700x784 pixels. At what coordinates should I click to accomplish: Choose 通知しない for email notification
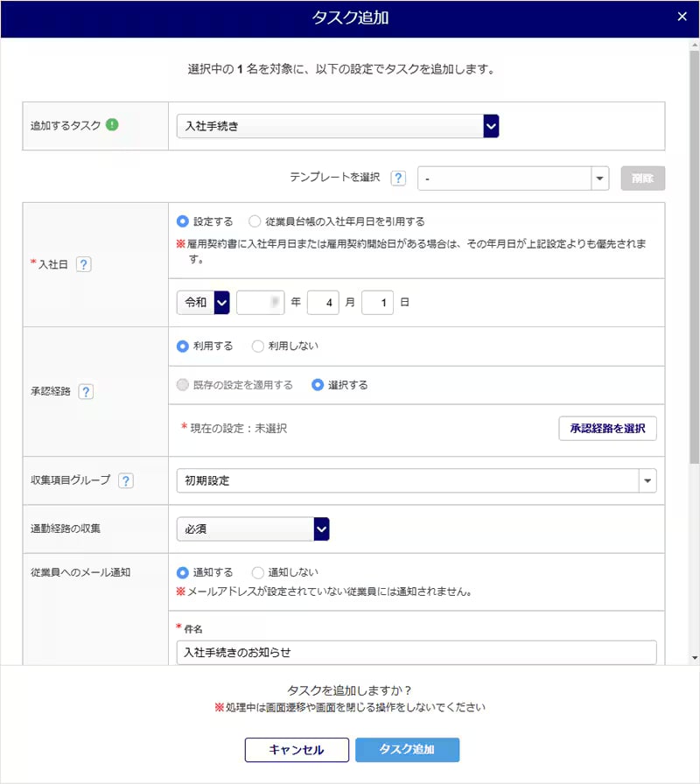(258, 572)
